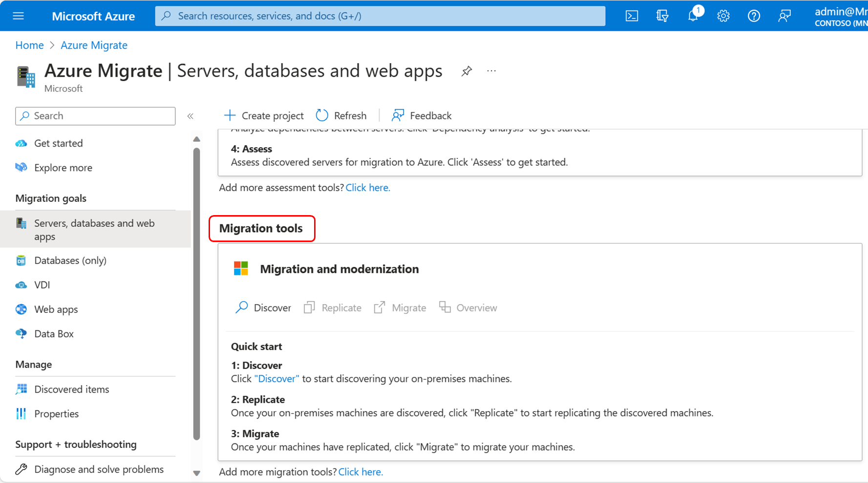
Task: Click the Diagnose and solve problems icon
Action: pyautogui.click(x=21, y=468)
